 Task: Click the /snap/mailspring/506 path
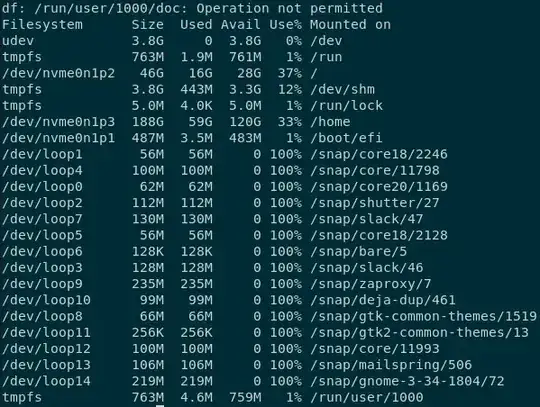click(391, 365)
